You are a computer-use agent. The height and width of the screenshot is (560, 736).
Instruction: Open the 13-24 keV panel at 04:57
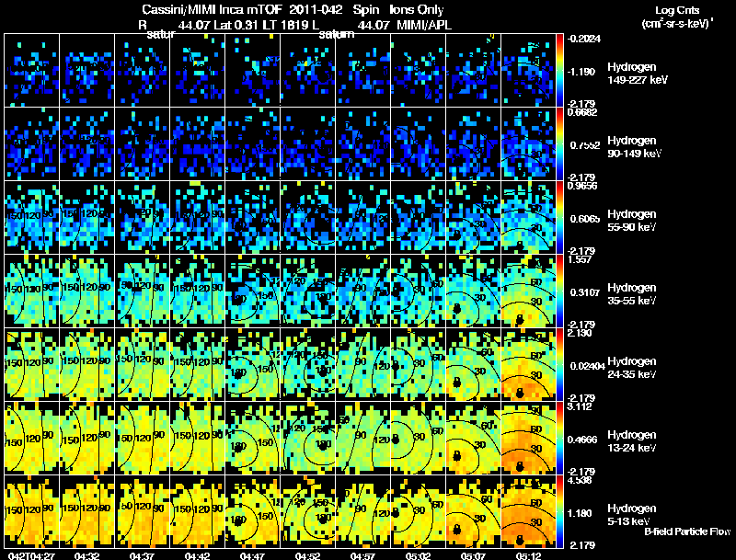(362, 438)
